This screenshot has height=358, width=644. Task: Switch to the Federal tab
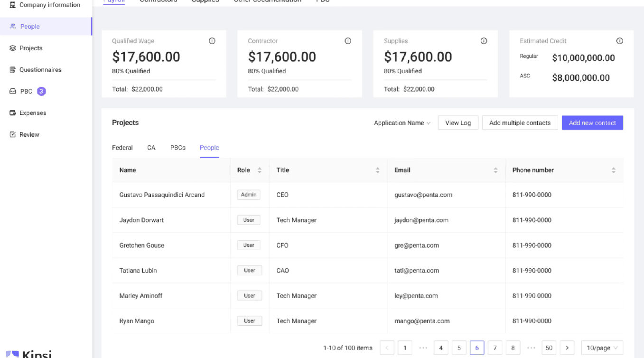click(122, 148)
